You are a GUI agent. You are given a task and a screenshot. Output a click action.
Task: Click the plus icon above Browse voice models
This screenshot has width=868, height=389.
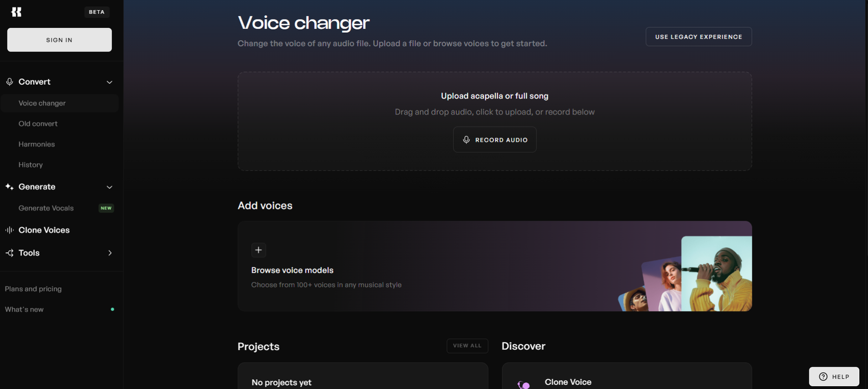[x=258, y=250]
